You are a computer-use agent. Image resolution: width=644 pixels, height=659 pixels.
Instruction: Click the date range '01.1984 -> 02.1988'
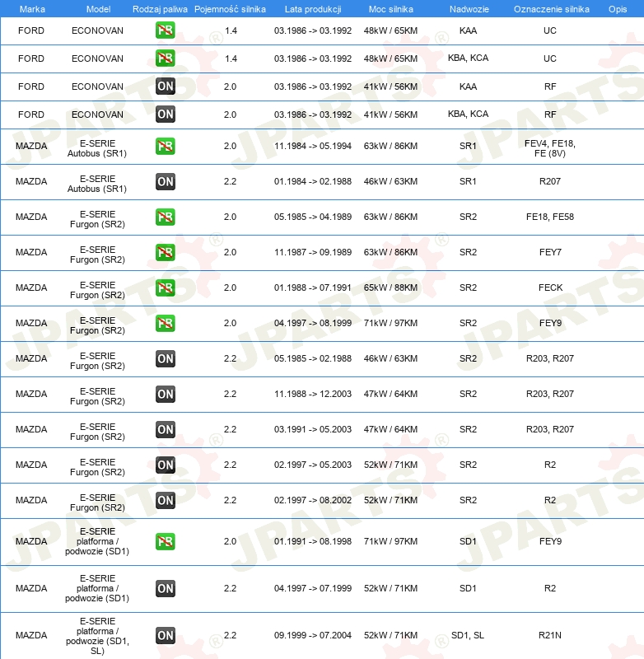coord(313,181)
